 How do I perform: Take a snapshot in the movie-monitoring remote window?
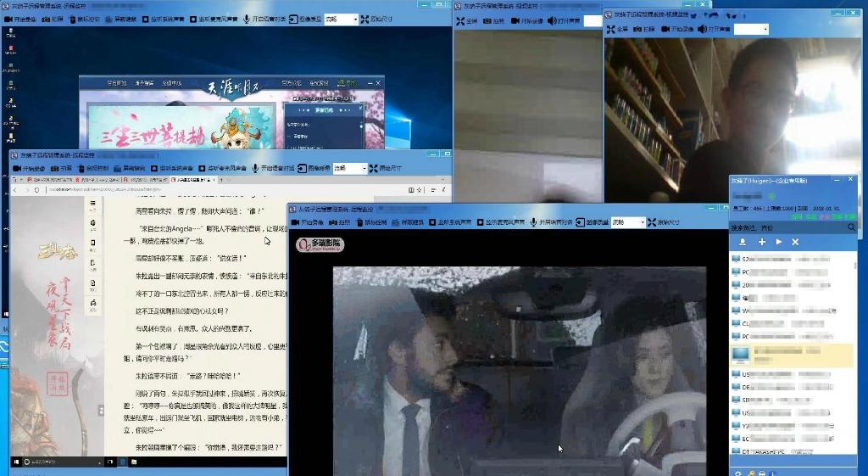click(x=339, y=223)
